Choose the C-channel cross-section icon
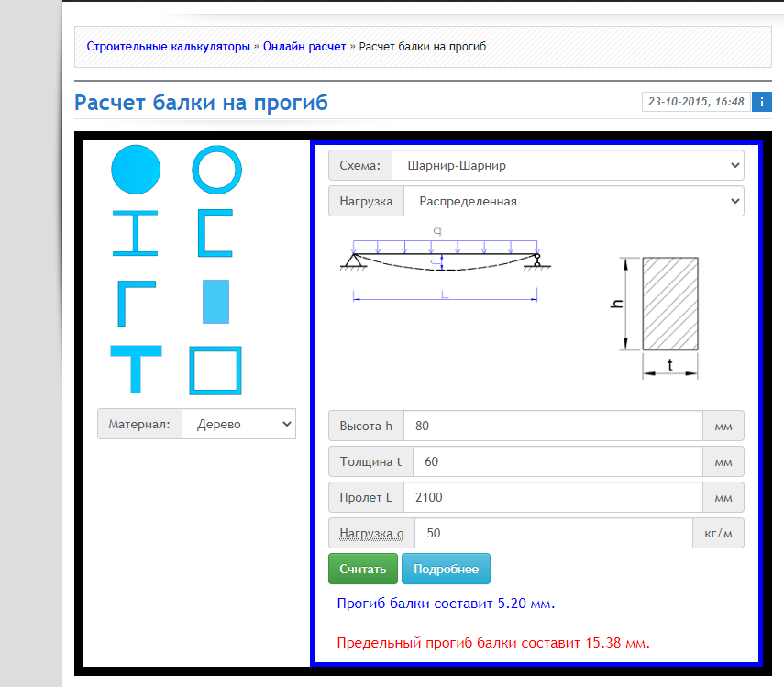The image size is (784, 687). 215,233
